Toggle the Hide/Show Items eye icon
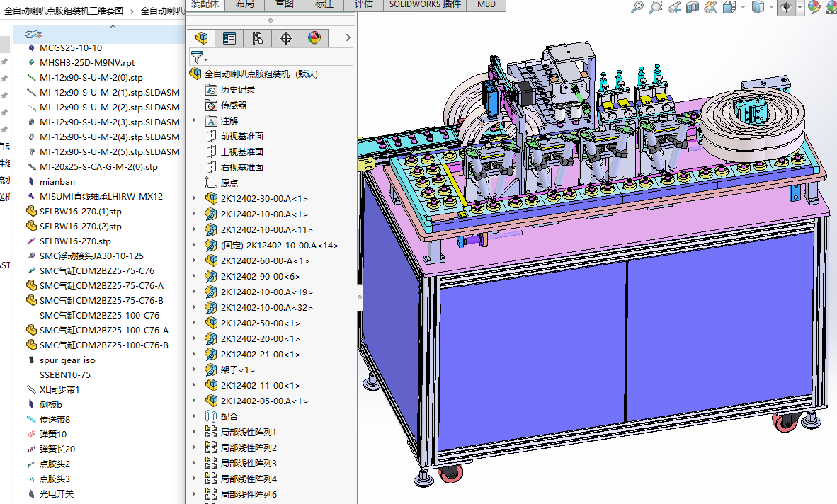This screenshot has height=504, width=837. coord(785,7)
